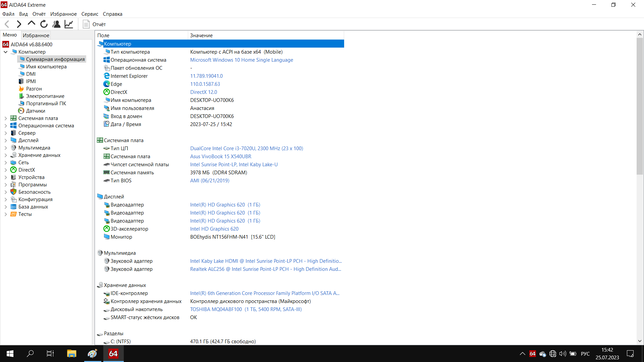Click the Edge icon in the Поле column
Screen dimensions: 644x362
107,84
